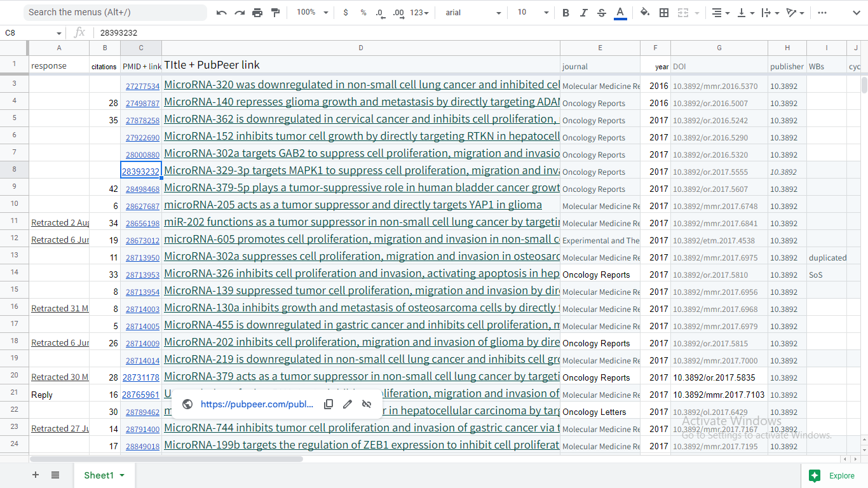Viewport: 868px width, 488px height.
Task: Copy the link in the link popup
Action: 329,404
